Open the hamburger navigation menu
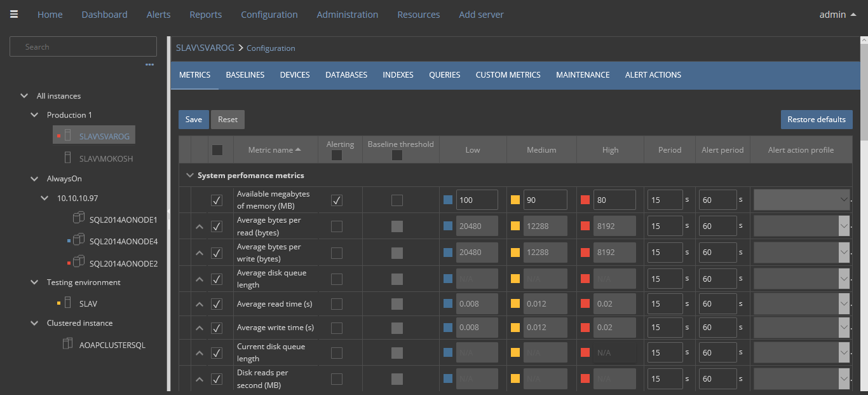The width and height of the screenshot is (868, 395). pos(13,14)
